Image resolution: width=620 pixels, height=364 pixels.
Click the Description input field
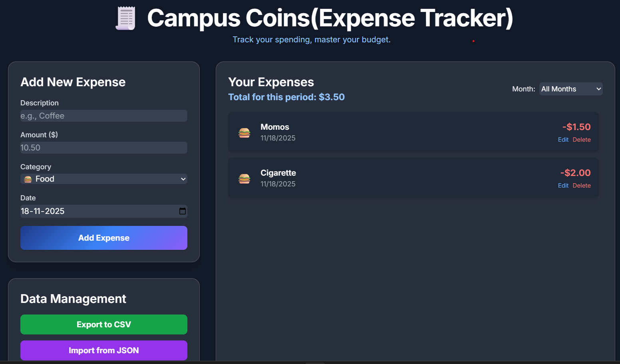103,116
